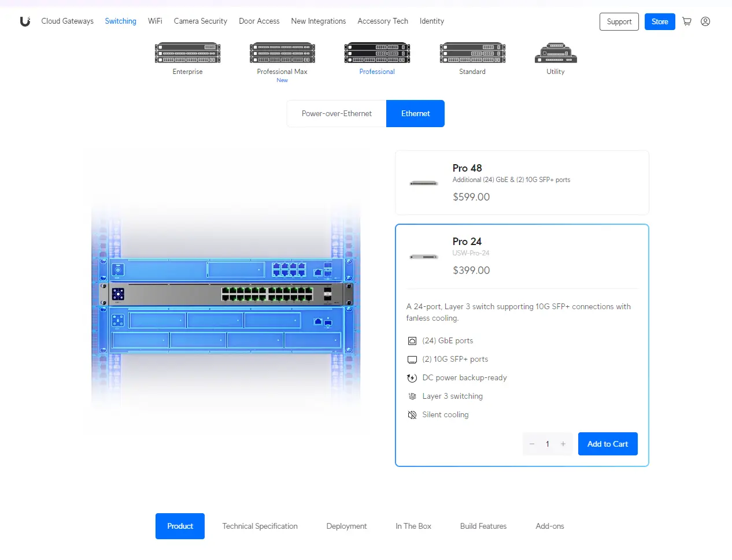Screen dimensions: 732x560
Task: Open Switching menu
Action: 121,21
